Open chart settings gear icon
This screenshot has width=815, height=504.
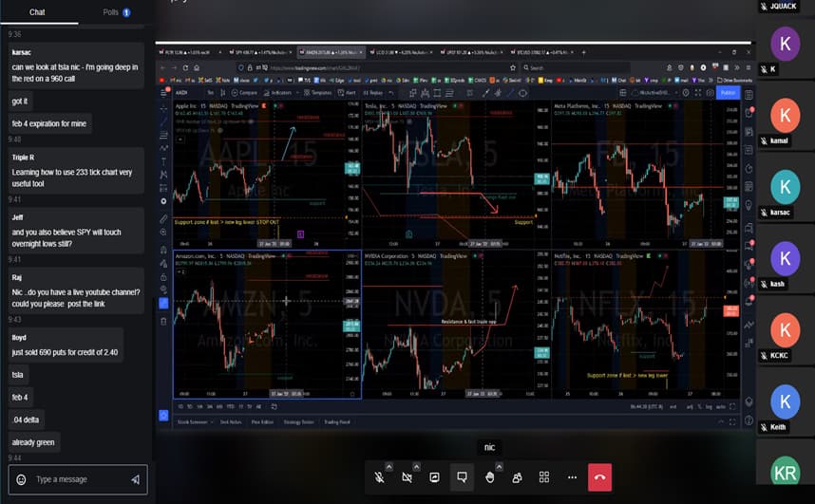[686, 92]
